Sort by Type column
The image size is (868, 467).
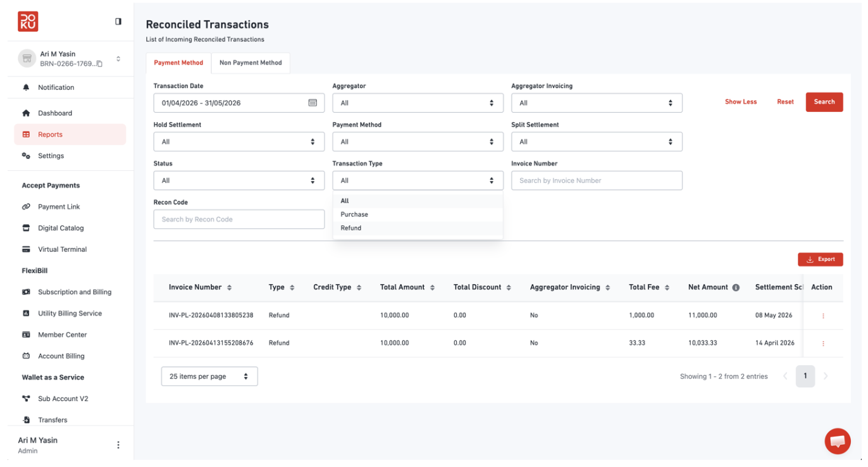coord(292,288)
